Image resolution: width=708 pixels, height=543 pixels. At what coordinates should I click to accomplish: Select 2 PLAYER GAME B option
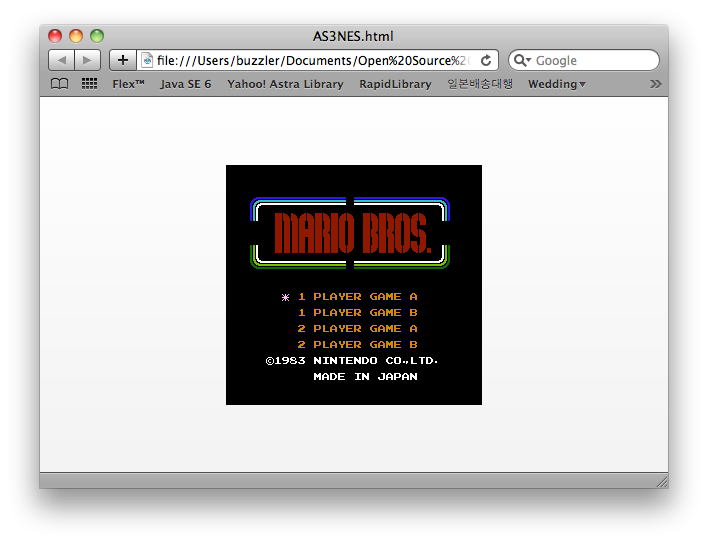click(x=358, y=344)
